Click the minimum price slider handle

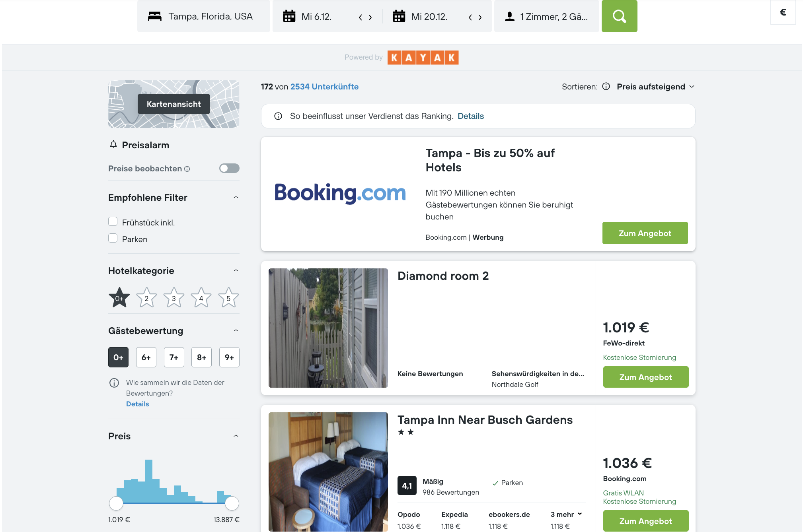[x=116, y=503]
